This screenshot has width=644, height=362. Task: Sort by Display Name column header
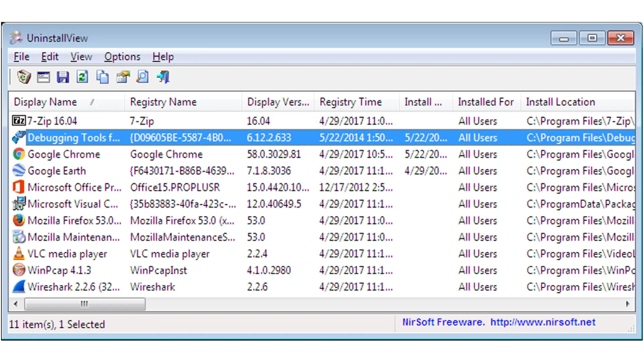46,102
